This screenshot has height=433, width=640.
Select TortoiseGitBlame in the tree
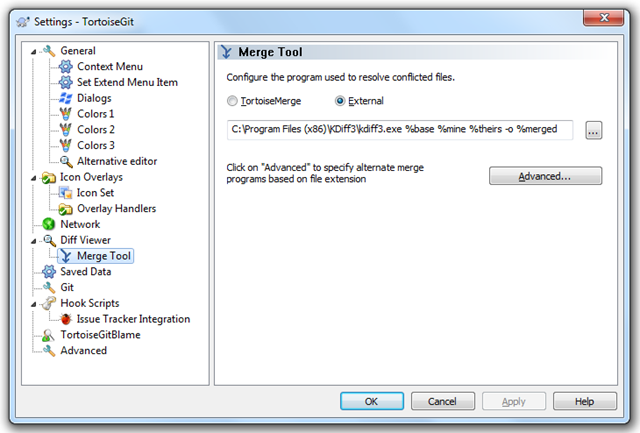(100, 335)
